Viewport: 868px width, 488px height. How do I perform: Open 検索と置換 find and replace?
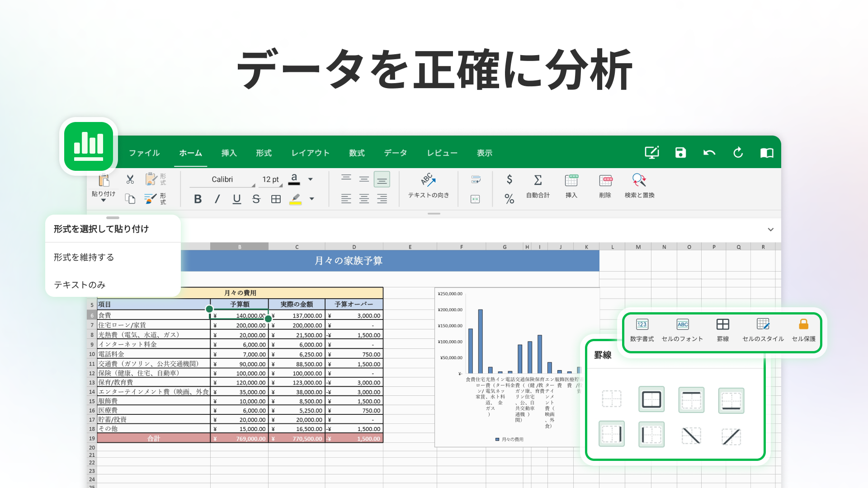(x=640, y=186)
